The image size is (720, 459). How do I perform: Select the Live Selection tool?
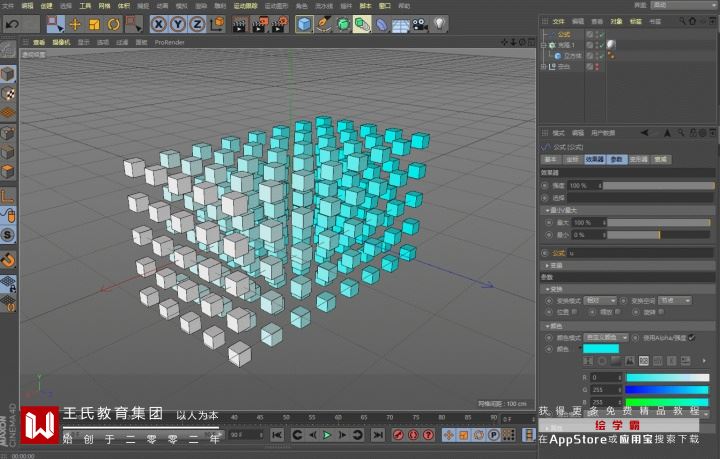tap(55, 24)
